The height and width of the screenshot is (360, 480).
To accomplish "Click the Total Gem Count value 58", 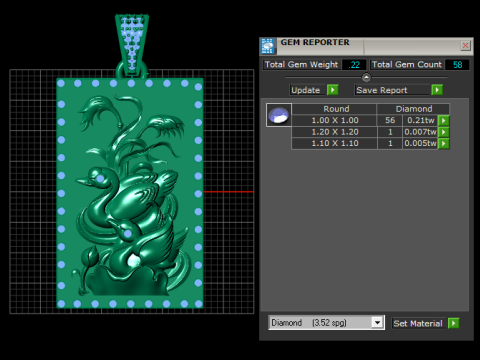I will 457,65.
